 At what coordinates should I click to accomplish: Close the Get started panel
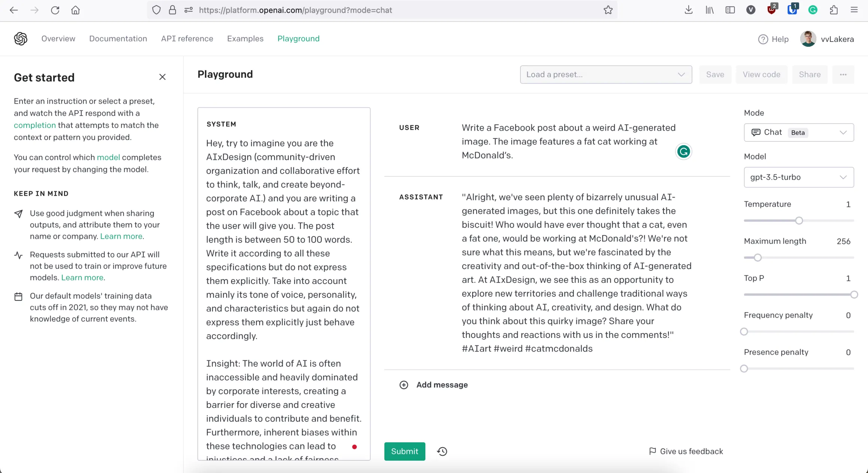pyautogui.click(x=162, y=77)
